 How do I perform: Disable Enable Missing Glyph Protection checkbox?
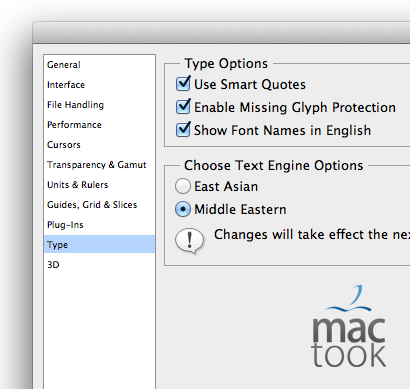tap(183, 106)
